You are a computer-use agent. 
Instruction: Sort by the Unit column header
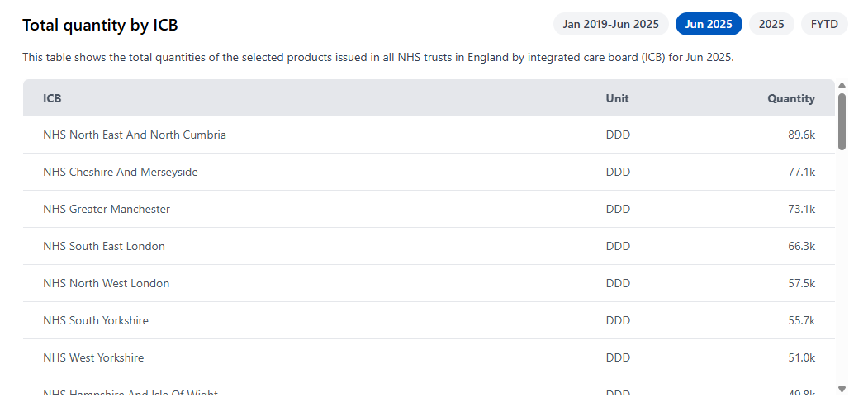point(617,98)
